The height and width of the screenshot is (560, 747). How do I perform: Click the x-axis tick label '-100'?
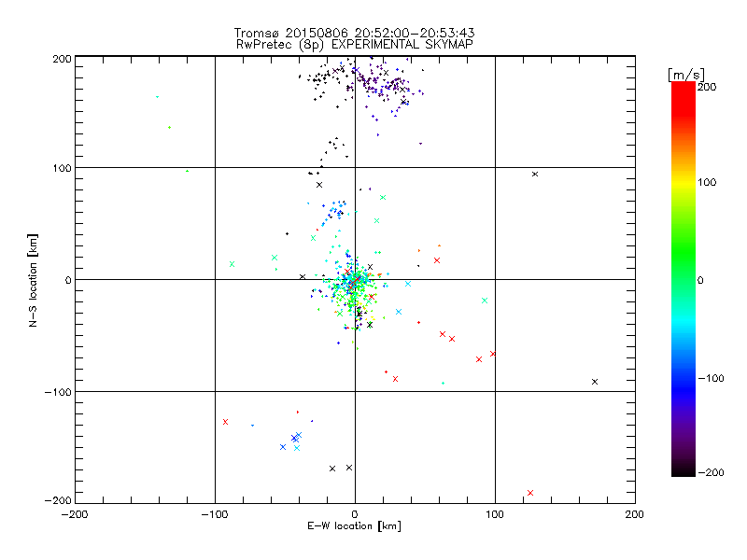coord(215,514)
